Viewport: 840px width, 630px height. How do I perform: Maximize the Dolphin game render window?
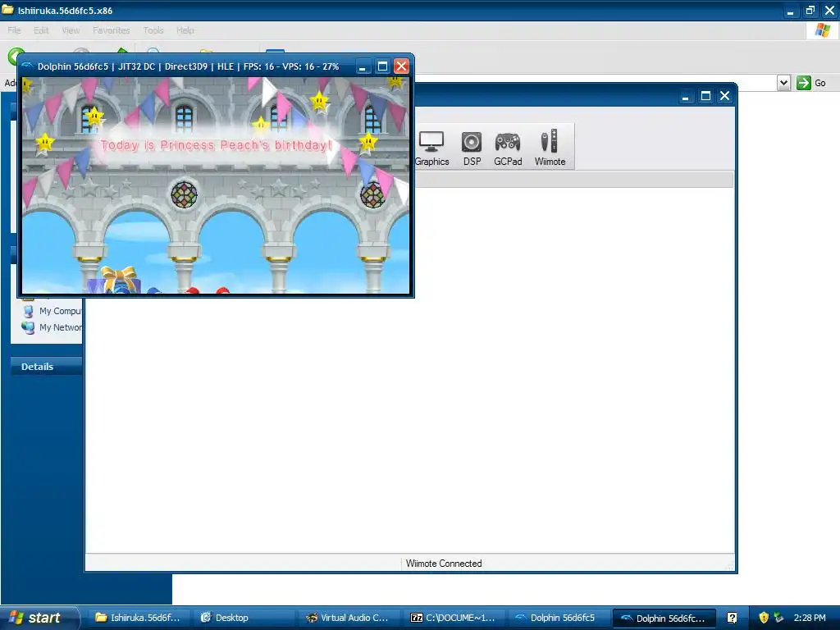[382, 66]
